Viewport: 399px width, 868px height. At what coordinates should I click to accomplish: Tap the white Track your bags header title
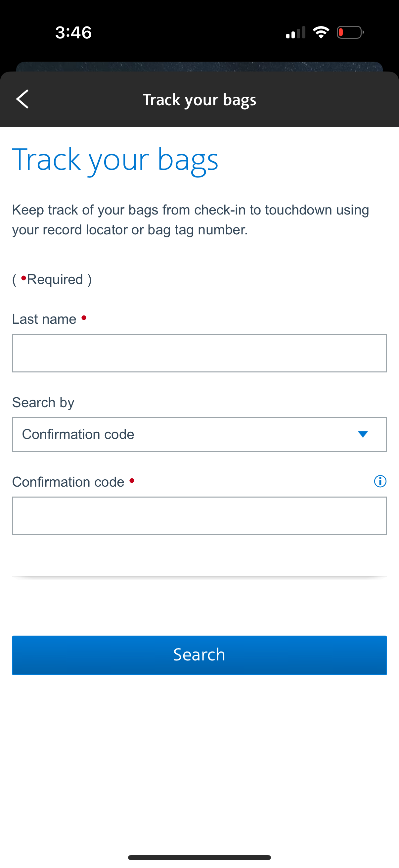point(199,100)
